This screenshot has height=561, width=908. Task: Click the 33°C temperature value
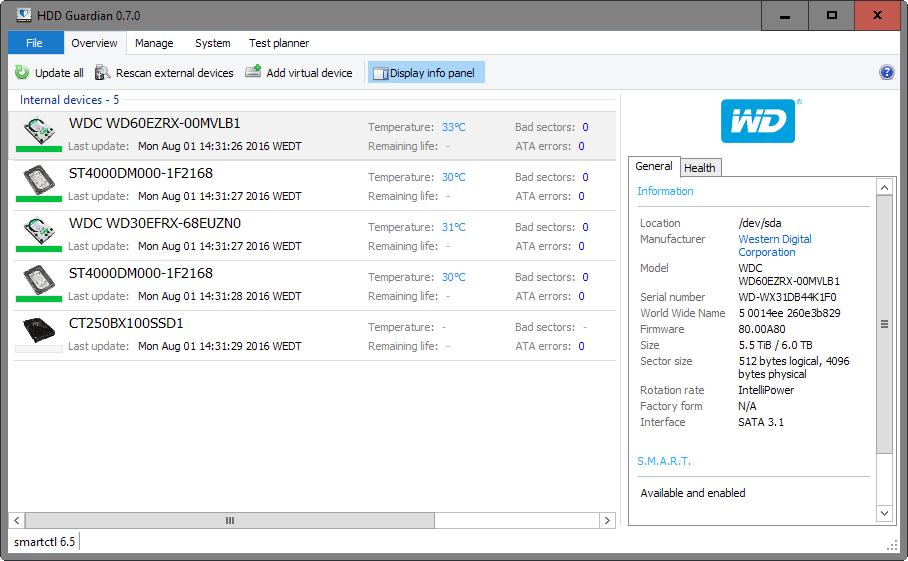click(x=453, y=127)
